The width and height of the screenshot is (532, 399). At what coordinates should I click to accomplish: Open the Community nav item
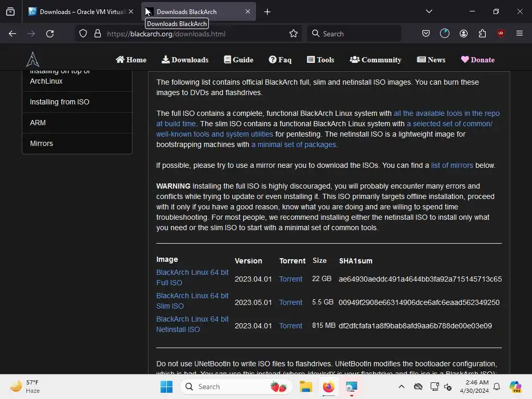point(376,60)
